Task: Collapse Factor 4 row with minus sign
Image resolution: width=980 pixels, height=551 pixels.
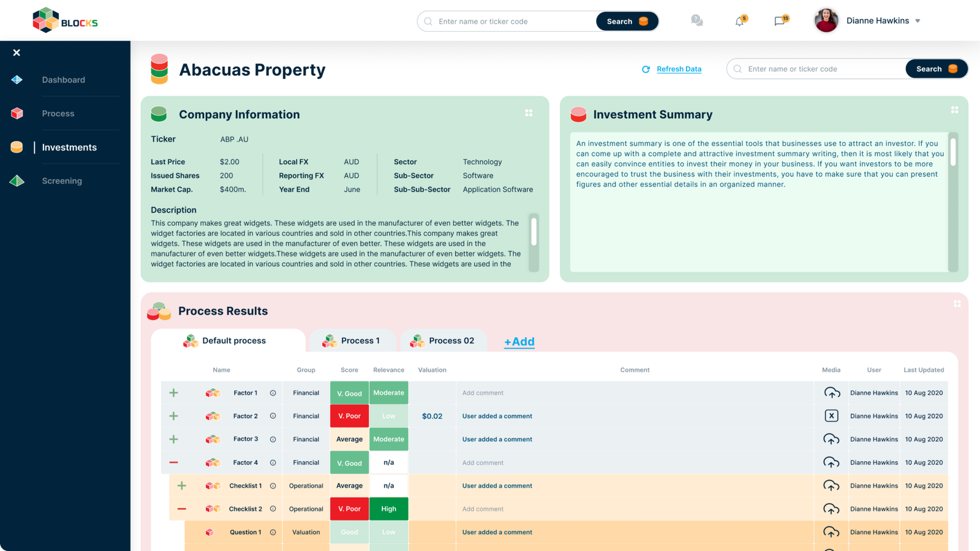Action: pyautogui.click(x=174, y=463)
